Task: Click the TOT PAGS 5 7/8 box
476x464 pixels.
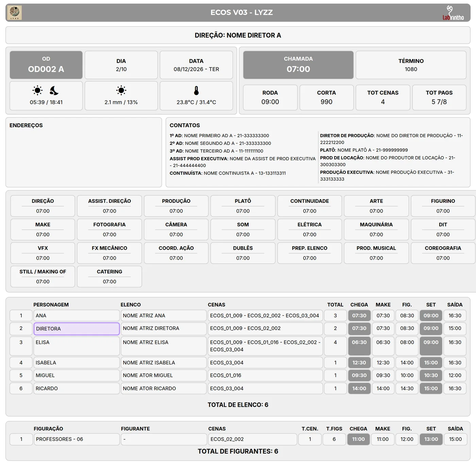Action: point(439,98)
